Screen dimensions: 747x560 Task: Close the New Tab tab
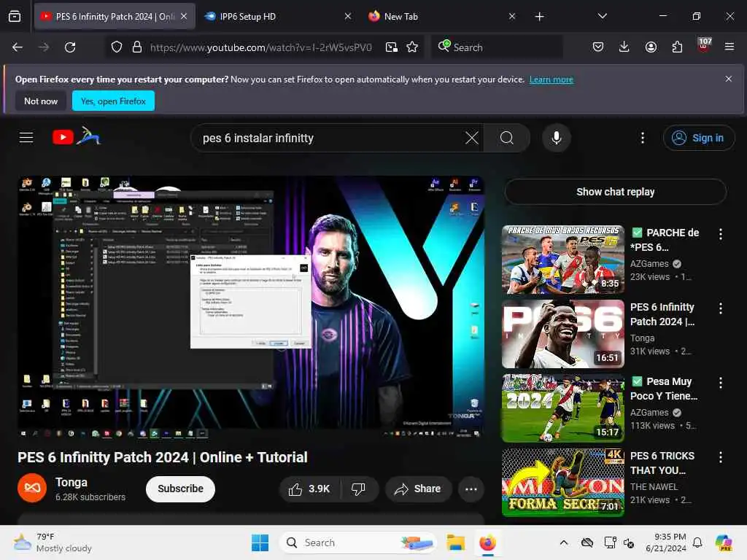(511, 16)
